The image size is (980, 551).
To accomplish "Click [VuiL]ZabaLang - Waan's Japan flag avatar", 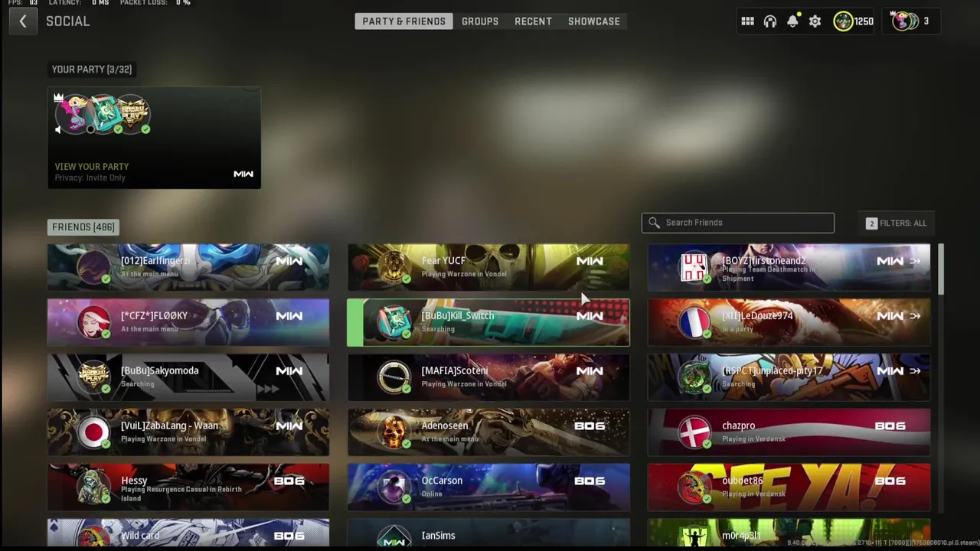I will tap(93, 432).
